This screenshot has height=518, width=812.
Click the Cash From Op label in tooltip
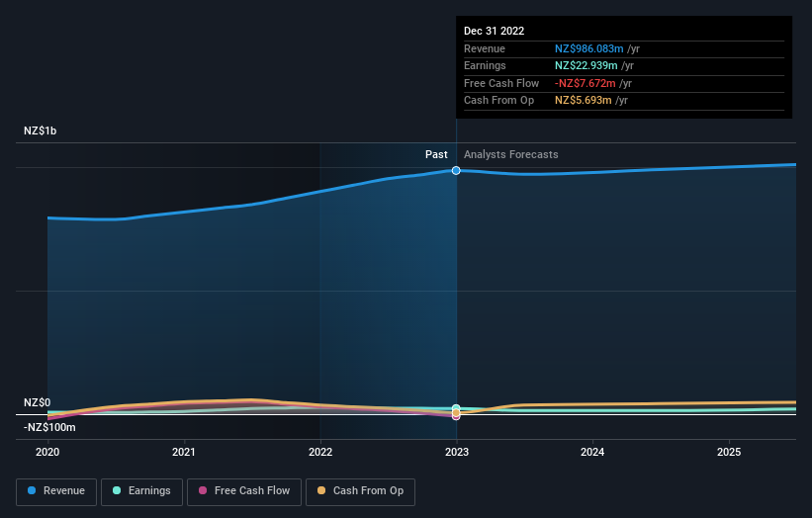[498, 101]
